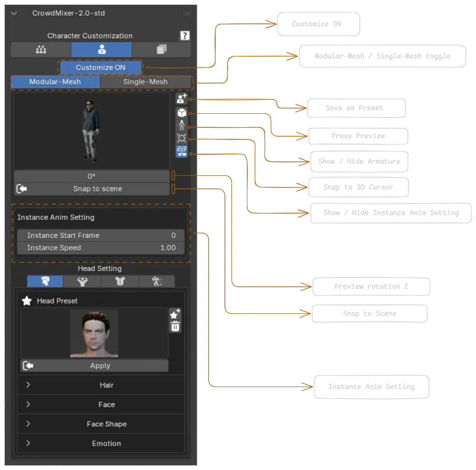The height and width of the screenshot is (470, 476).
Task: Open the layered pages tab
Action: [x=161, y=49]
